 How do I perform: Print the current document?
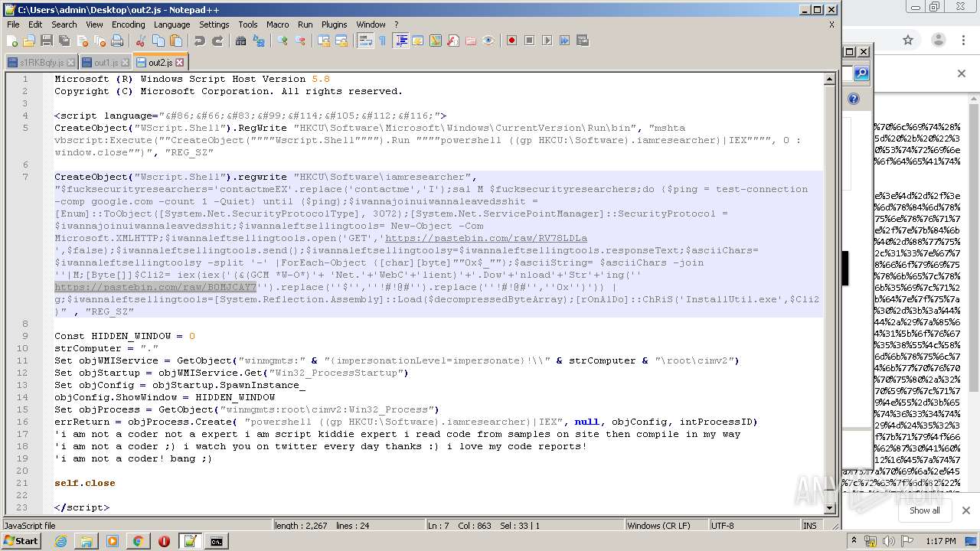click(x=117, y=41)
